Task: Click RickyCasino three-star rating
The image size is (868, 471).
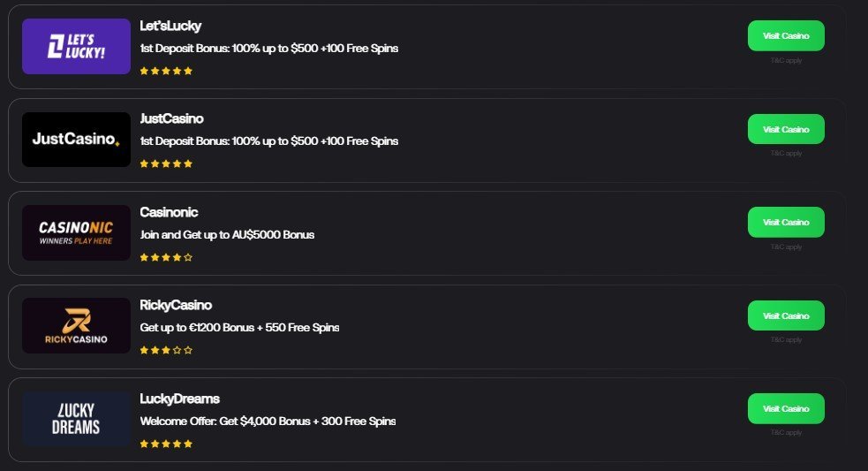Action: (166, 350)
